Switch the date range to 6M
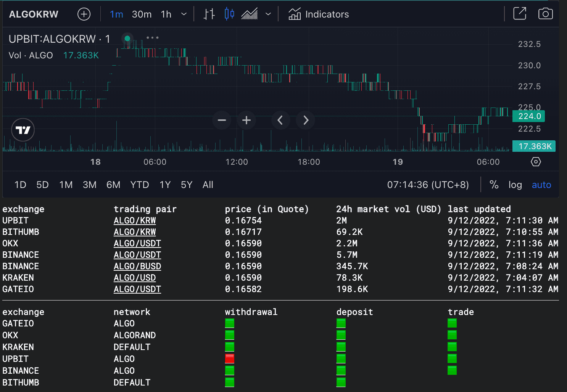Screen dimensions: 567x392 coord(113,185)
